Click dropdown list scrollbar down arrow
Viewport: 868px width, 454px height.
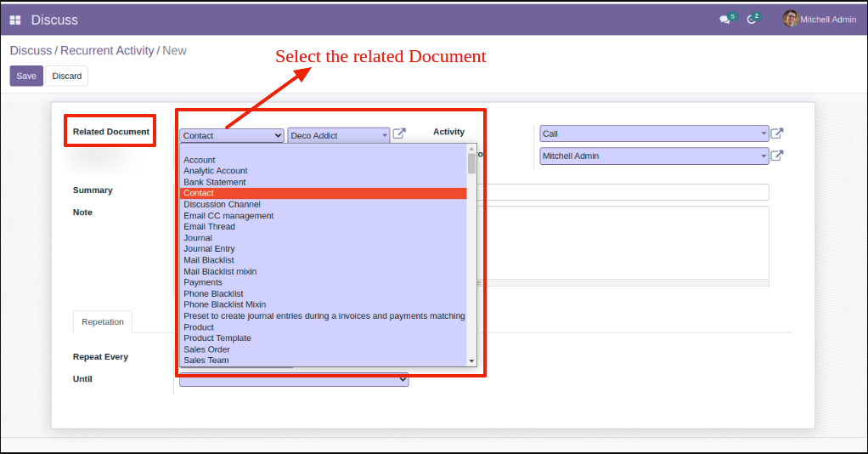(x=471, y=360)
